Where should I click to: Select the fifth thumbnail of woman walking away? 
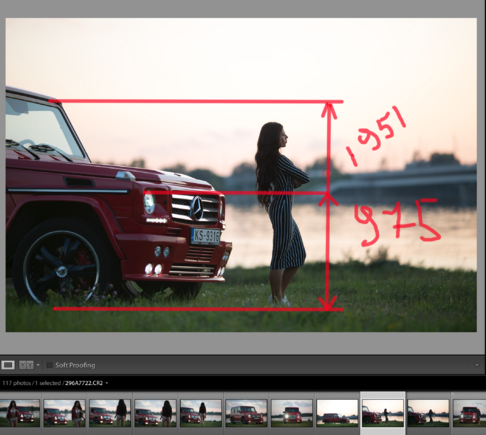click(x=201, y=413)
